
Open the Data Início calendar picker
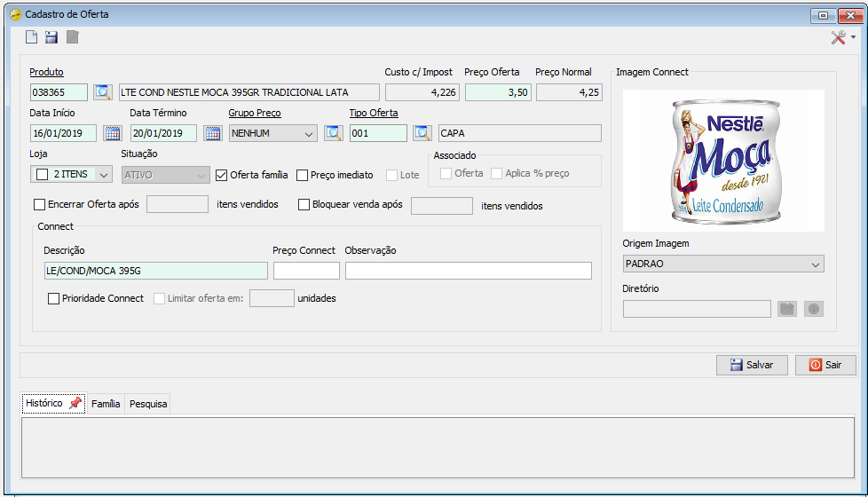pos(113,133)
